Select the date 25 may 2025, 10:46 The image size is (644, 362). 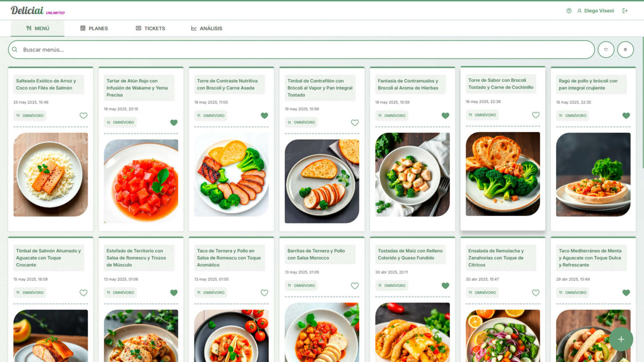(31, 102)
